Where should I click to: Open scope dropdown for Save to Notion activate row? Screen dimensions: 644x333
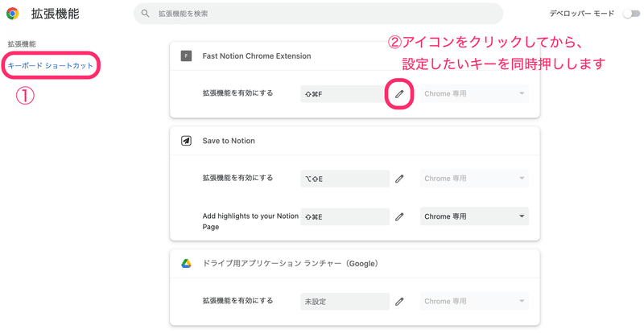tap(474, 179)
